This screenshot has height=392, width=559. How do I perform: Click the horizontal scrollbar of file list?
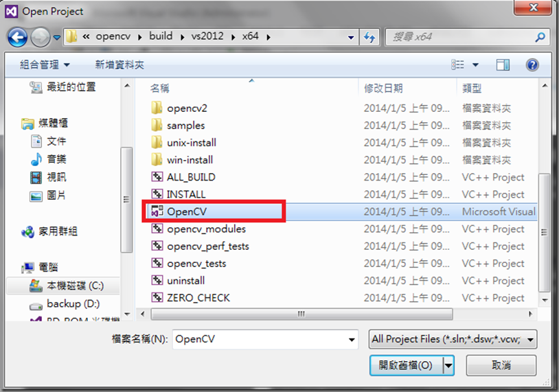coord(301,314)
